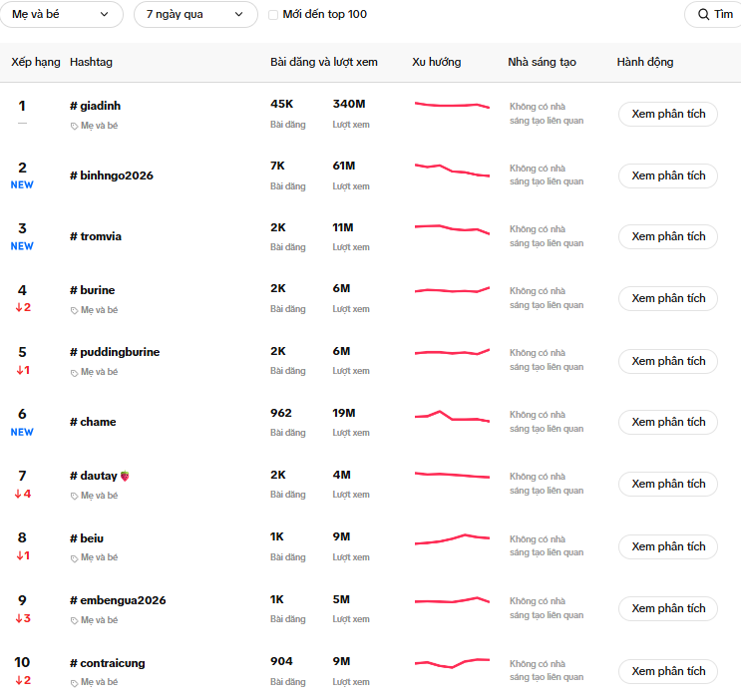The height and width of the screenshot is (700, 741).
Task: Open the "Mẹ và bé" category dropdown
Action: [62, 15]
